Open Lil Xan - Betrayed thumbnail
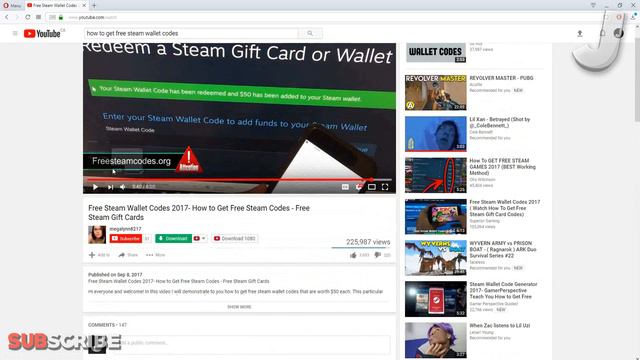This screenshot has width=640, height=360. (x=436, y=134)
